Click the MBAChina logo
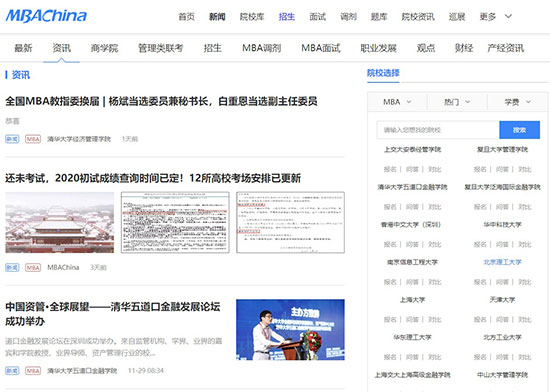This screenshot has height=392, width=550. point(46,16)
